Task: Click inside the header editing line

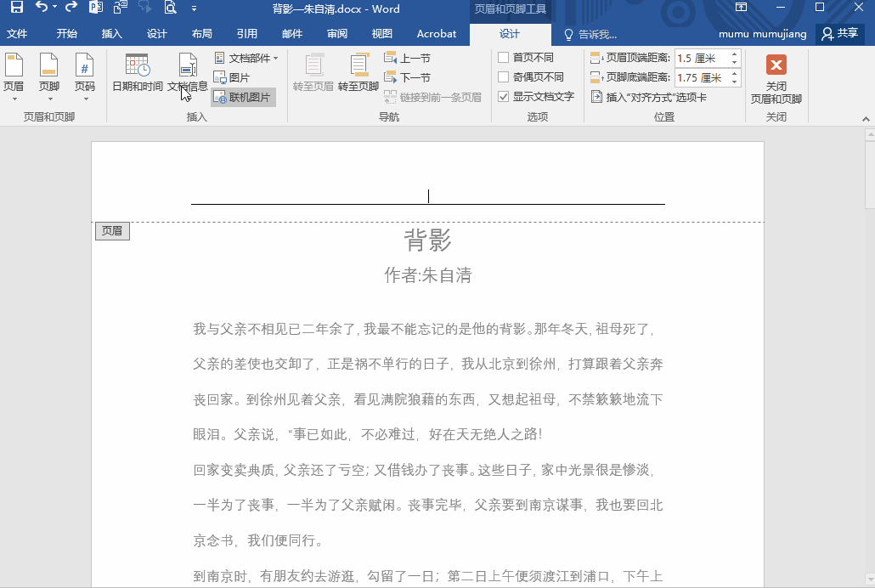Action: tap(428, 196)
